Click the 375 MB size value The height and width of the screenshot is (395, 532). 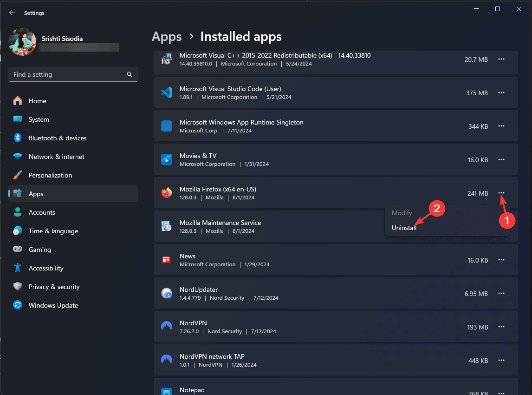point(477,93)
